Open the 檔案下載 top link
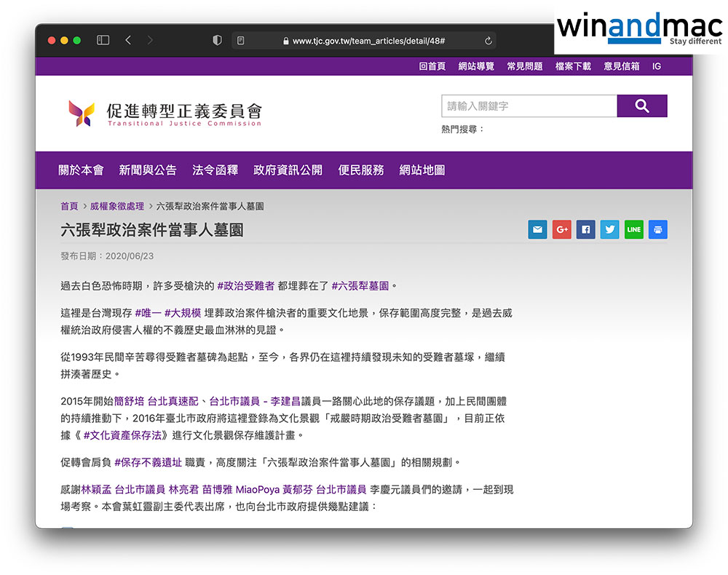Screen dimensions: 728x575 pos(573,66)
